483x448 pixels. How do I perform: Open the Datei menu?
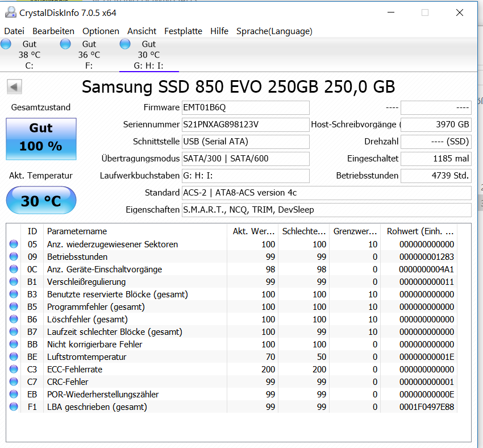(14, 31)
